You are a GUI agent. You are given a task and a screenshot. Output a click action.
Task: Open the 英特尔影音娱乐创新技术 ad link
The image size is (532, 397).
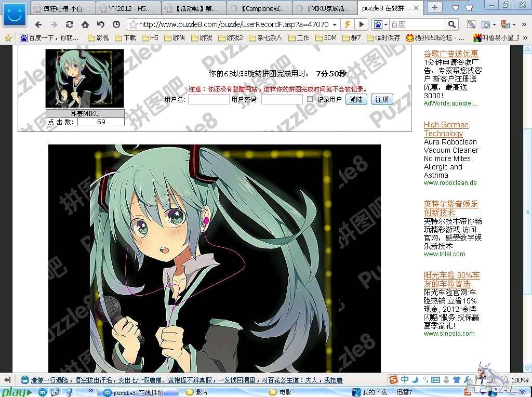point(450,208)
